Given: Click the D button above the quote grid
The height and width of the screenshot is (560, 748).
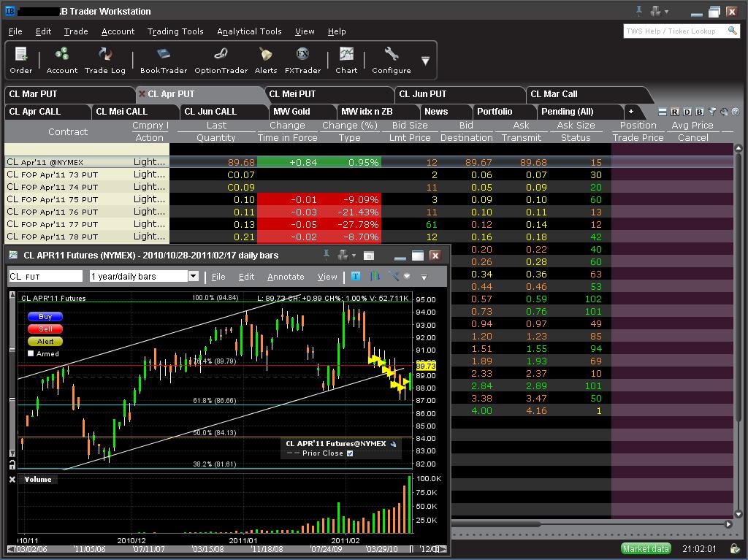Looking at the screenshot, I should pos(687,112).
